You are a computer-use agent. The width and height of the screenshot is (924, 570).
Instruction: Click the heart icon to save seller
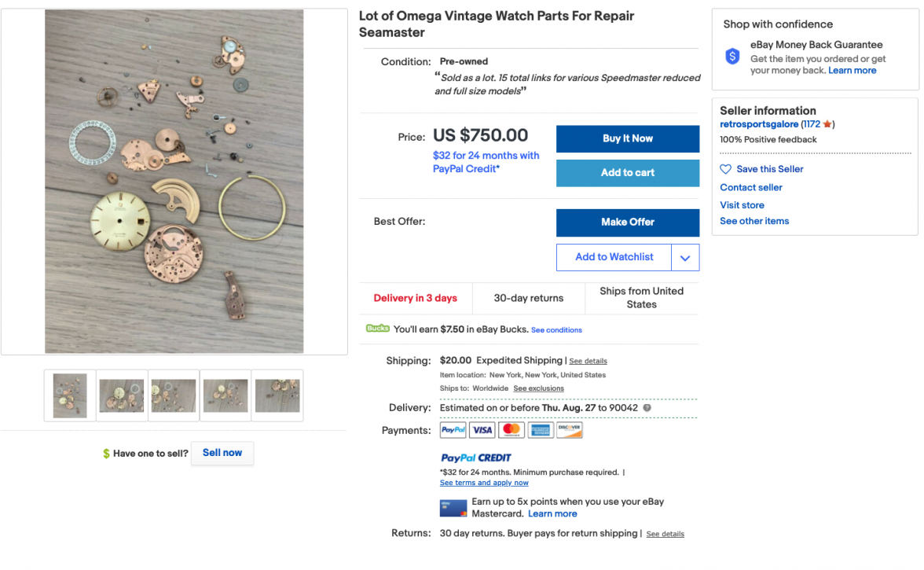coord(726,169)
